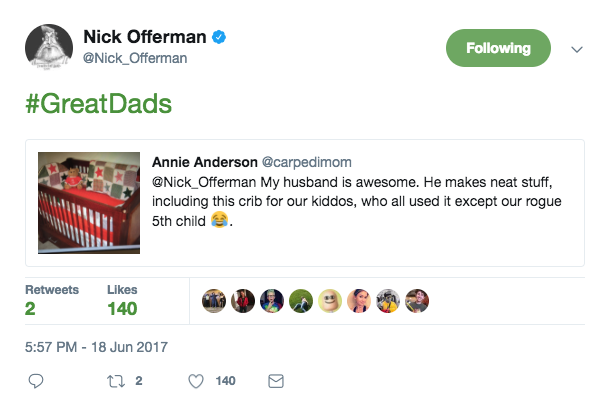This screenshot has height=399, width=608.
Task: Toggle the green Following button
Action: 498,48
